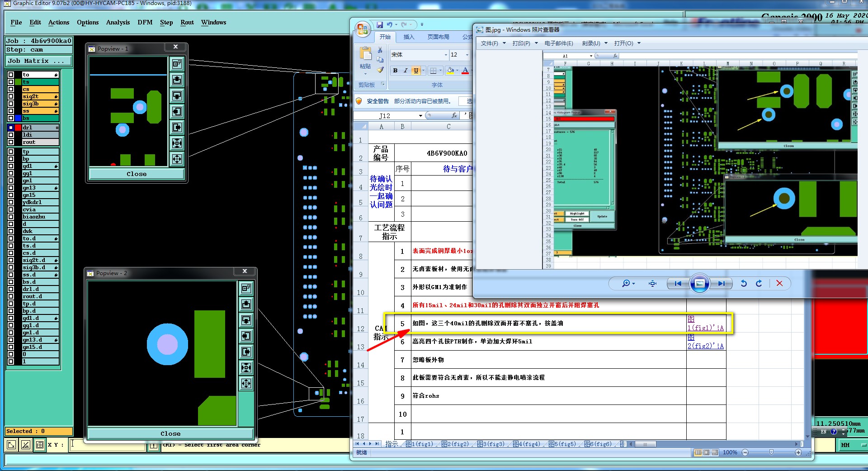
Task: Toggle the 'sig2t' layer checkbox
Action: pos(10,96)
